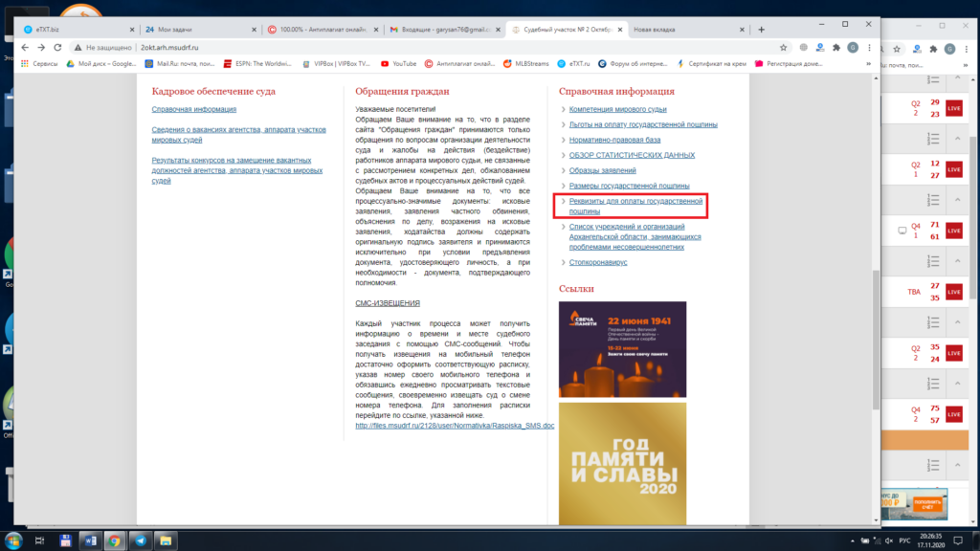The height and width of the screenshot is (551, 980).
Task: Open Льготы на оплату государственной пошлины
Action: point(643,124)
